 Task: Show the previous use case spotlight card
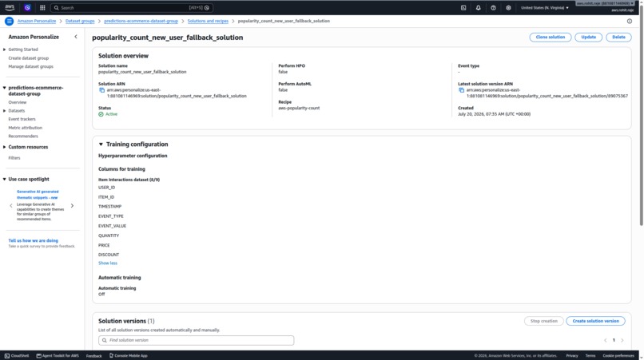coord(11,206)
